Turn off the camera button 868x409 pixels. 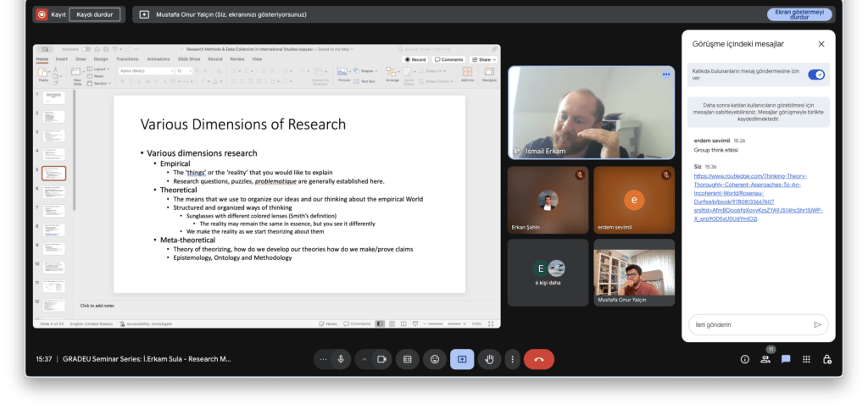(x=381, y=359)
